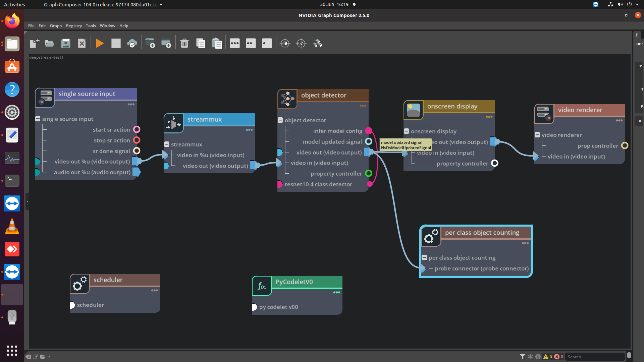Open the Firefox browser from dock
This screenshot has width=644, height=362.
(12, 21)
